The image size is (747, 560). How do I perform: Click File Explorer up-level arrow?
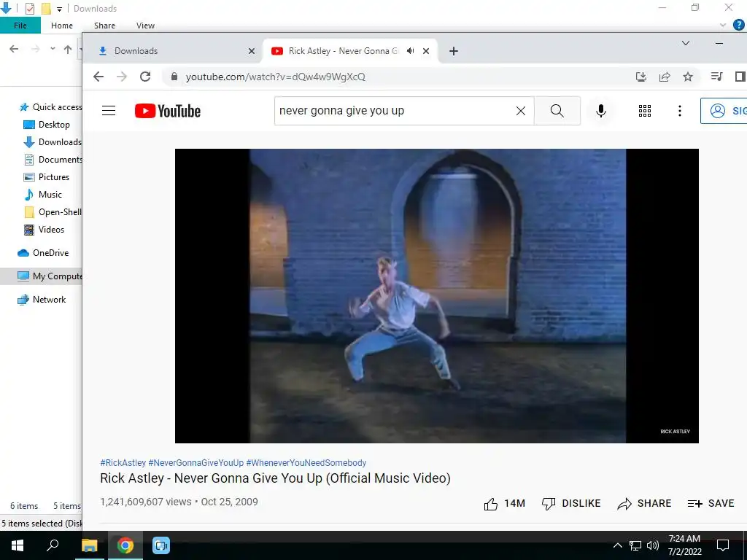(68, 49)
